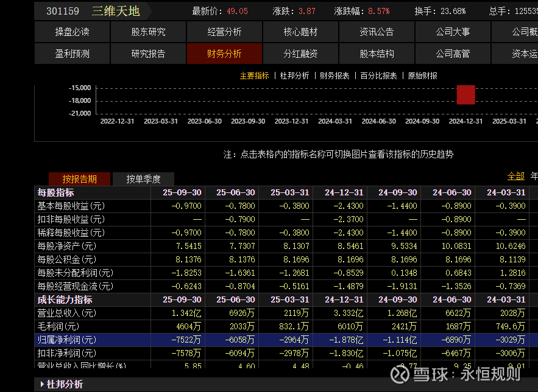Image resolution: width=538 pixels, height=392 pixels.
Task: Click the 毛利润(元) indicator name
Action: (58, 326)
